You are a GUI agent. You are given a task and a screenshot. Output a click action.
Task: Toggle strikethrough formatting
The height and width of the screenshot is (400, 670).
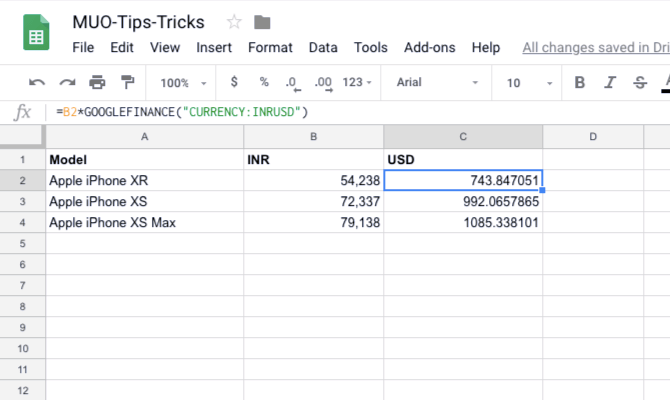click(640, 83)
